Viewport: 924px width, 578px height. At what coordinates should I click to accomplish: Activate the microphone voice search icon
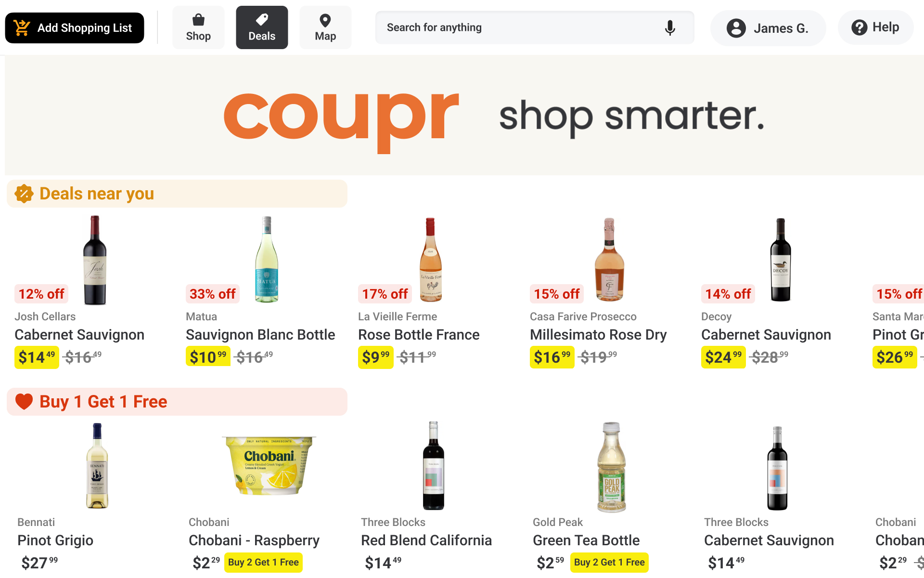670,27
